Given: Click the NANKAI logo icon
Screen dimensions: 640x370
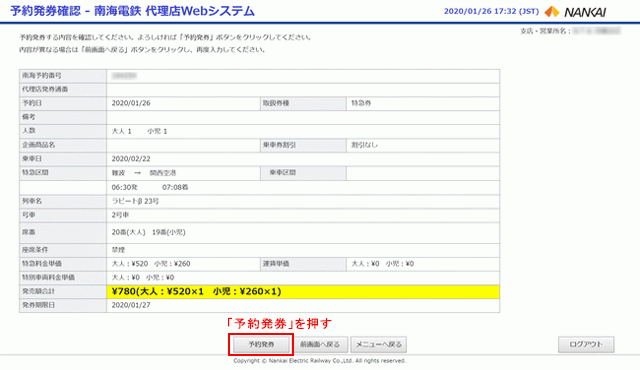Looking at the screenshot, I should point(552,11).
